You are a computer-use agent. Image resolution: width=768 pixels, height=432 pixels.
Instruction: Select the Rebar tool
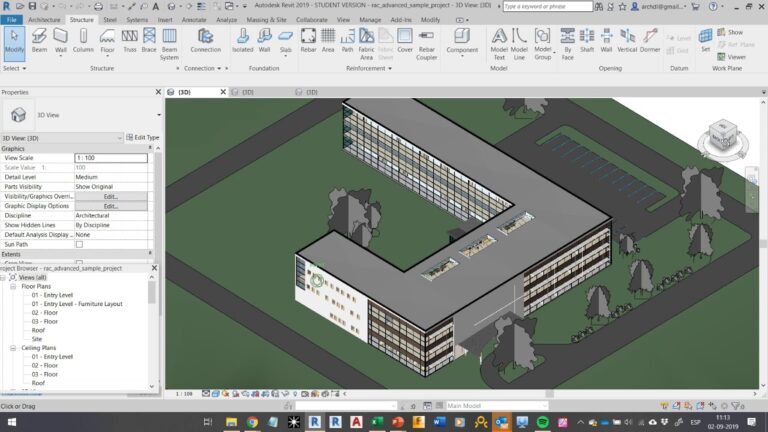pos(308,41)
